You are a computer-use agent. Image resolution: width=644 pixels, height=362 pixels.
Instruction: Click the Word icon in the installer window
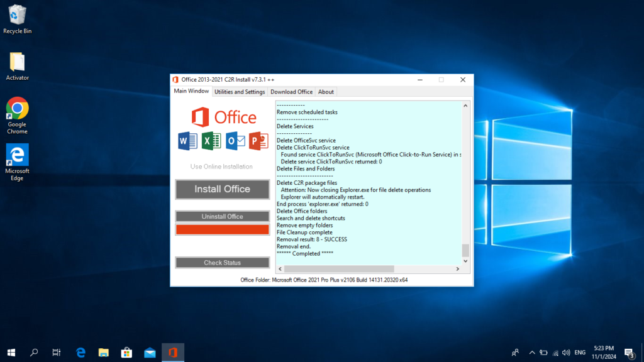pos(187,141)
